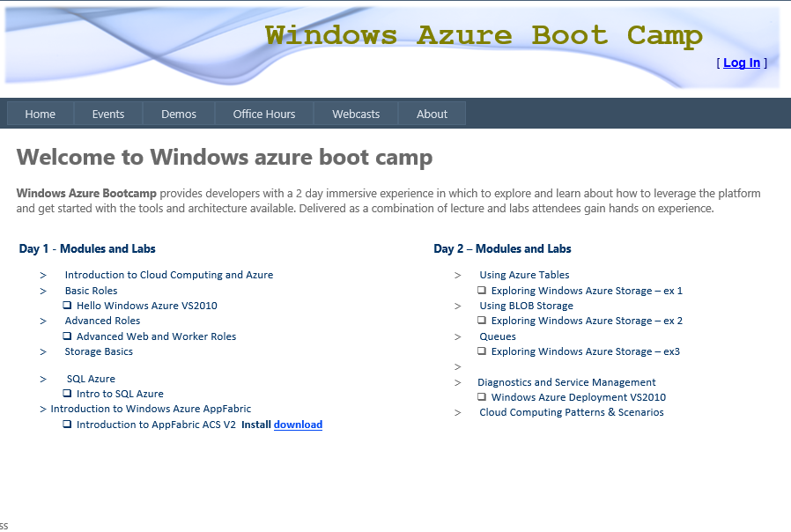The width and height of the screenshot is (791, 532).
Task: Click the download link for AppFabric install
Action: (298, 425)
